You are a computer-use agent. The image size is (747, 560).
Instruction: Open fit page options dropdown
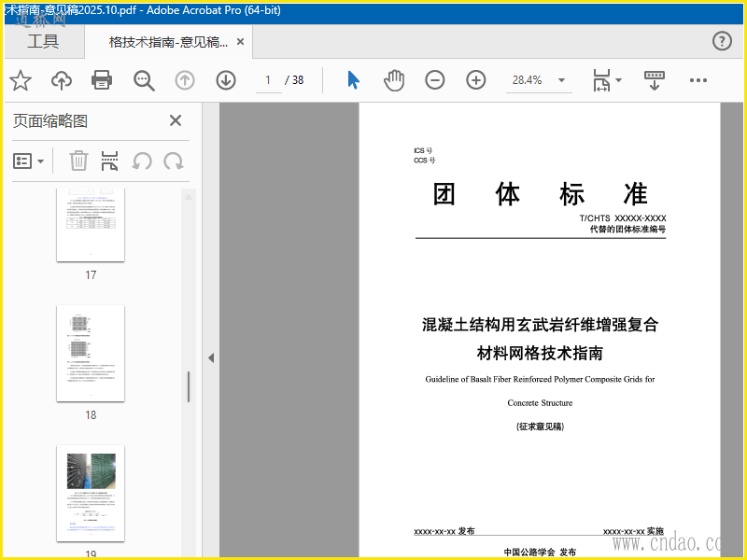(x=607, y=80)
